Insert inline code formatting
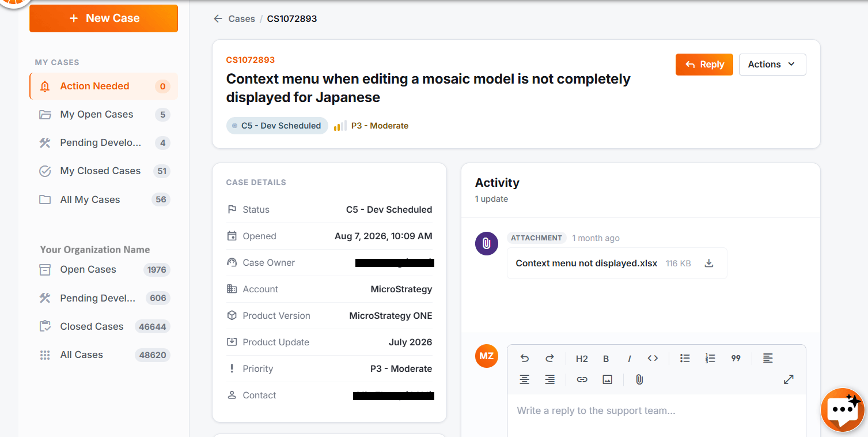The image size is (868, 437). [653, 359]
